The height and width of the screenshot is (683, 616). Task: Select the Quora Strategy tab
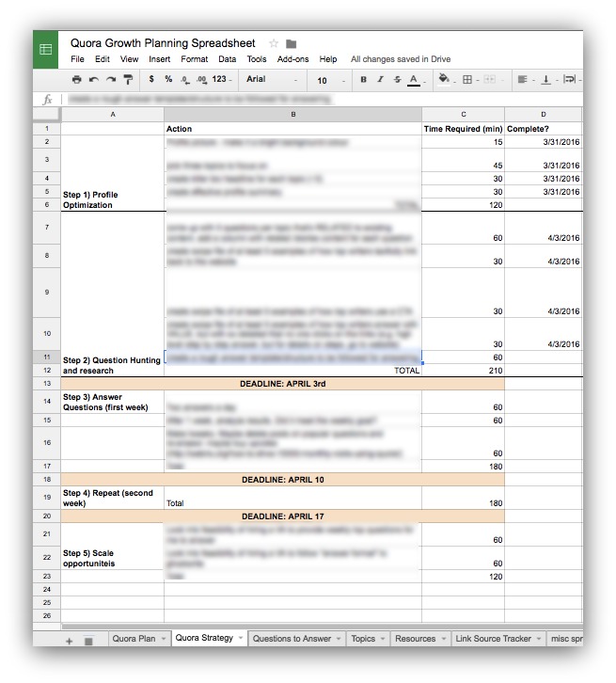[204, 638]
